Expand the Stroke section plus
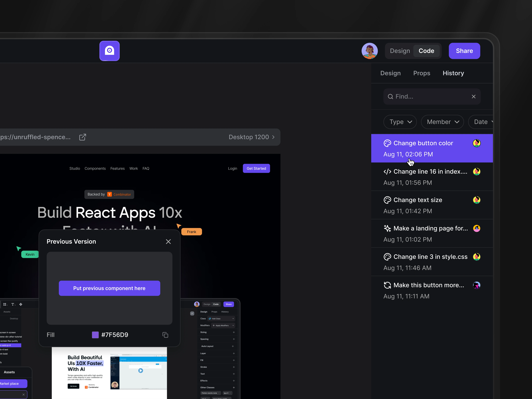The height and width of the screenshot is (399, 532). (x=234, y=367)
